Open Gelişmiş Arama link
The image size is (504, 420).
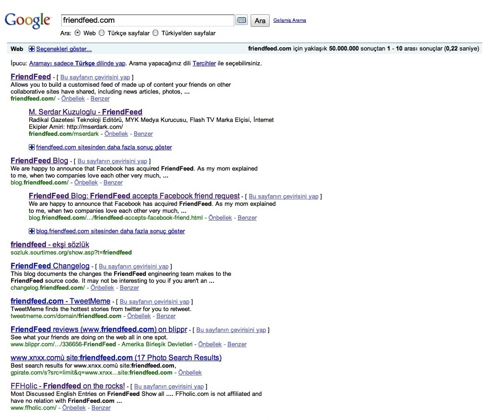coord(290,20)
